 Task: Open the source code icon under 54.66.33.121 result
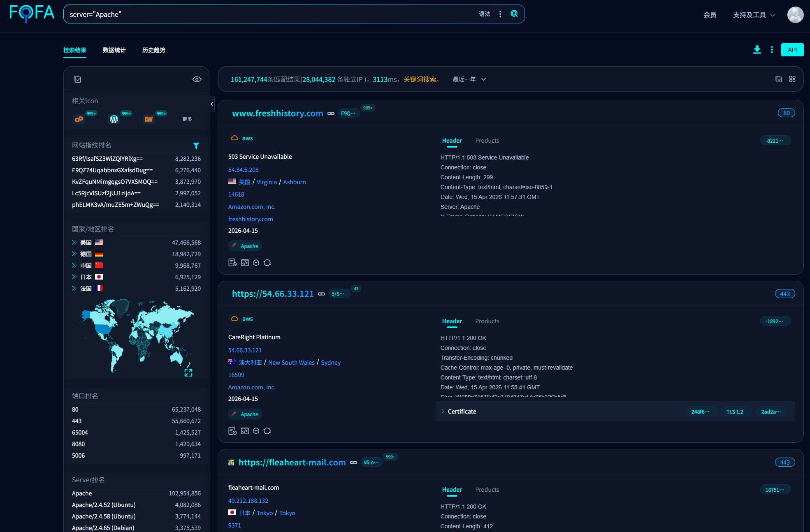[x=245, y=431]
